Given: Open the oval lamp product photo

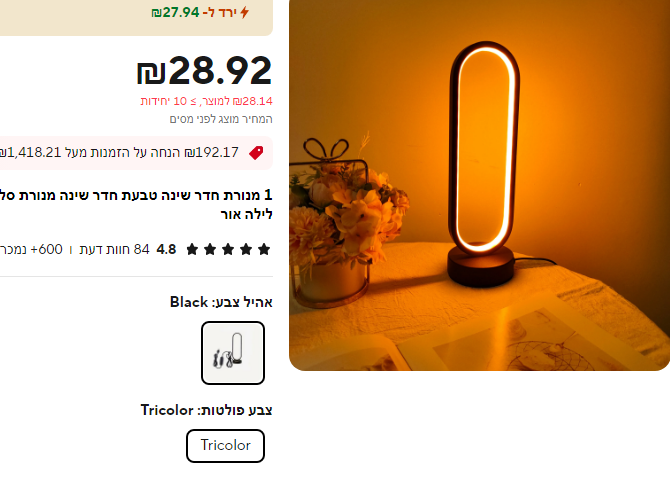Looking at the screenshot, I should tap(479, 185).
